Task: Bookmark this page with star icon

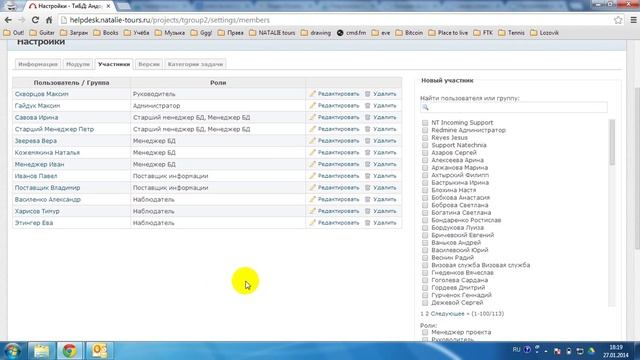Action: point(618,20)
